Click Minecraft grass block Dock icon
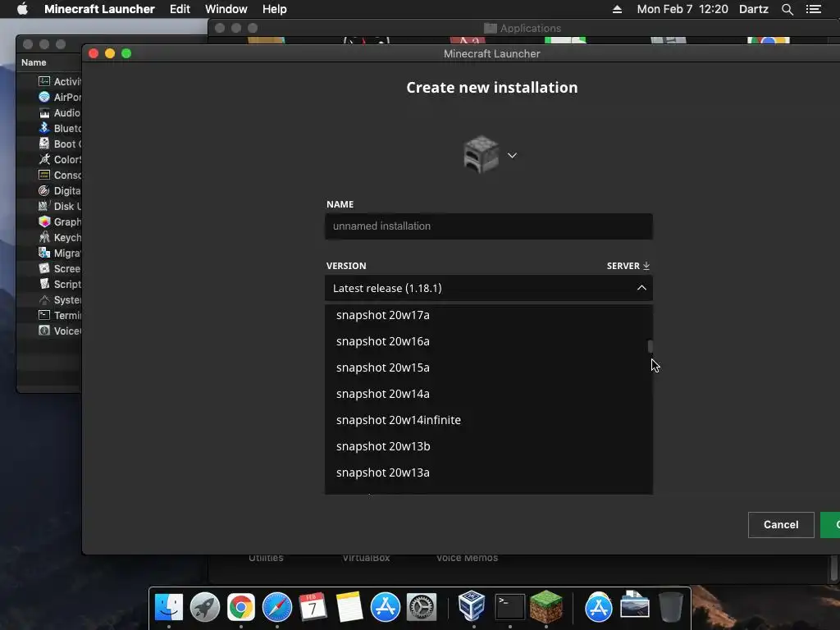Image resolution: width=840 pixels, height=630 pixels. coord(546,606)
